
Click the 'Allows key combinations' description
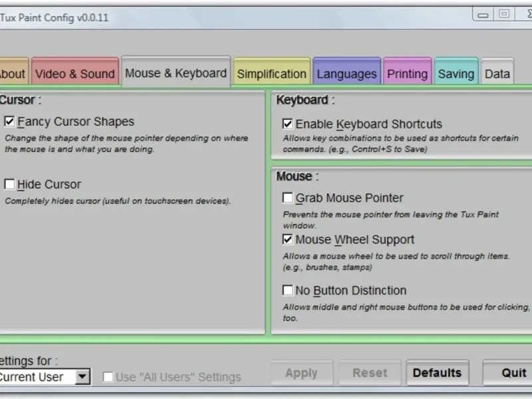[401, 144]
